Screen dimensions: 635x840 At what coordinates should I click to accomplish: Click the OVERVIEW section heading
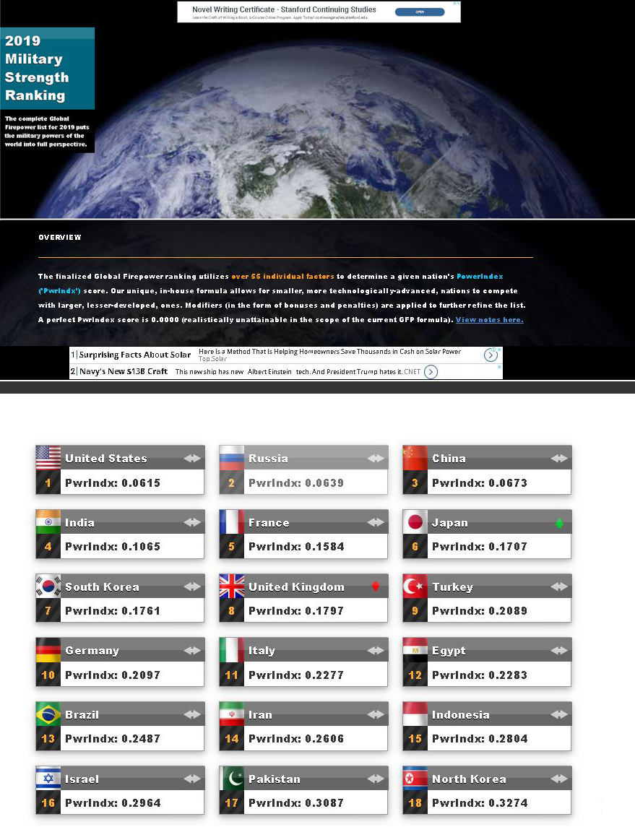tap(59, 238)
